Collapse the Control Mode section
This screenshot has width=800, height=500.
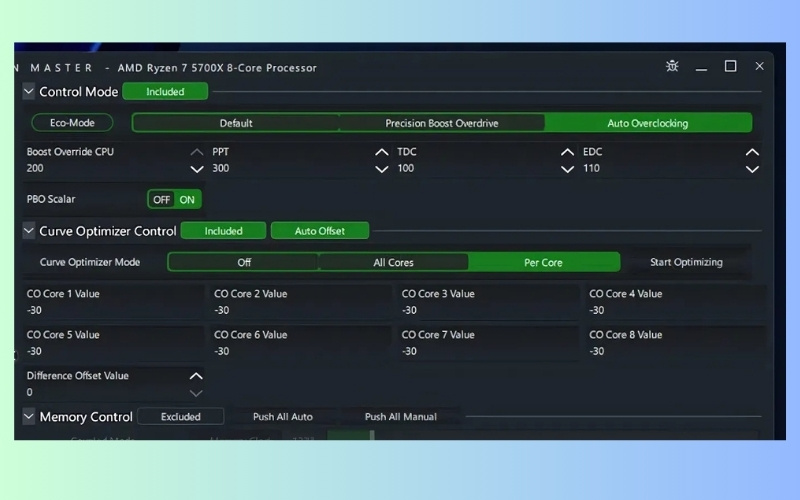(28, 92)
